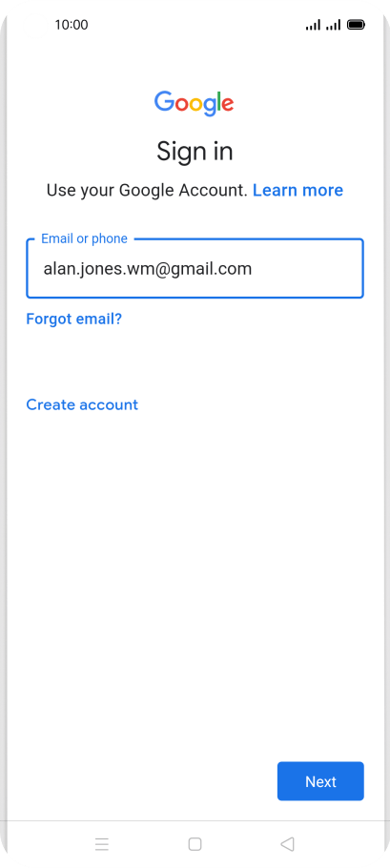Screen dimensions: 390x868
Task: Tap the second signal strength icon
Action: pos(334,25)
